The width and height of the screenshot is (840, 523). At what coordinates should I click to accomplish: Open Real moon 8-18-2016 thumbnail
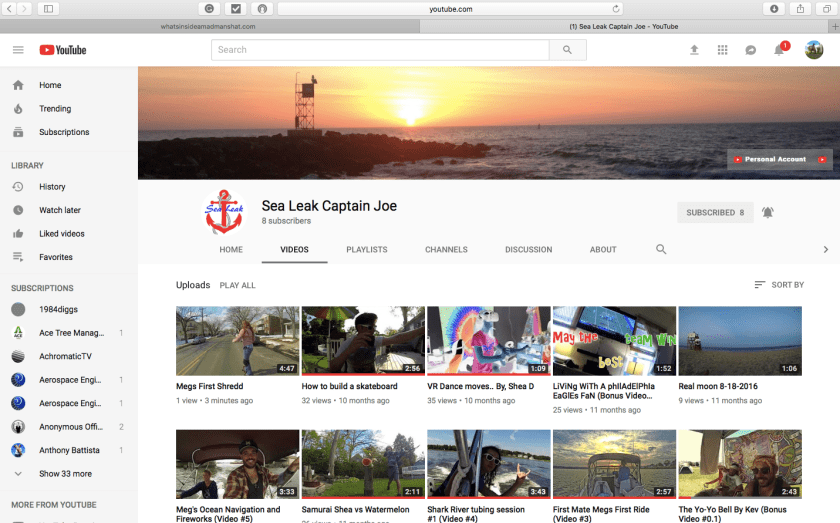[740, 341]
